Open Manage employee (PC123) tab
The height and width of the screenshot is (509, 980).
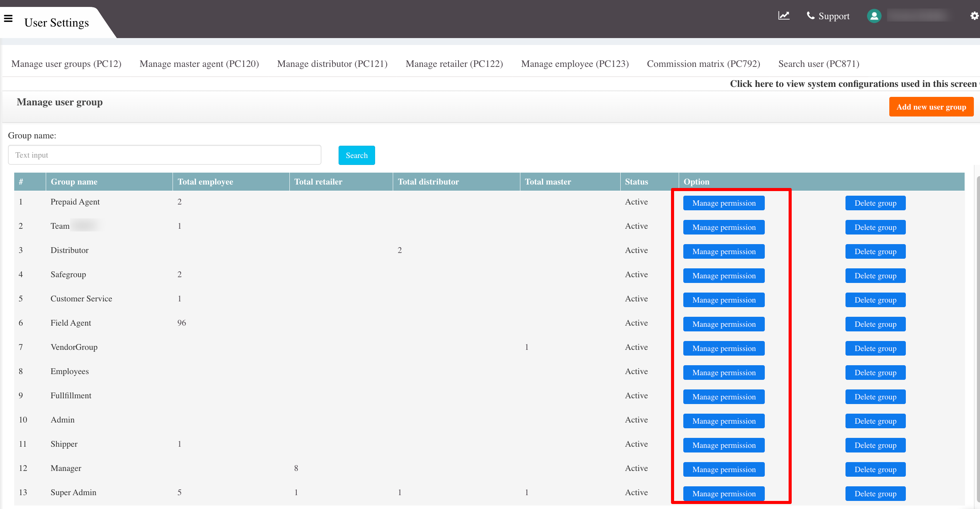tap(575, 64)
